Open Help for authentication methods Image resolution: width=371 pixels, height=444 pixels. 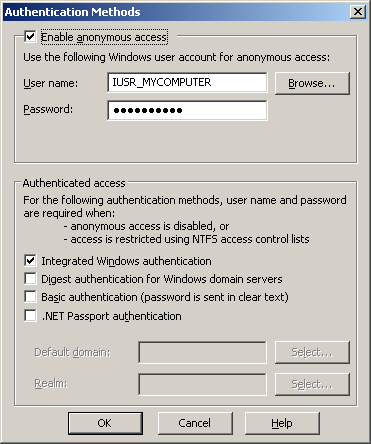click(x=282, y=423)
